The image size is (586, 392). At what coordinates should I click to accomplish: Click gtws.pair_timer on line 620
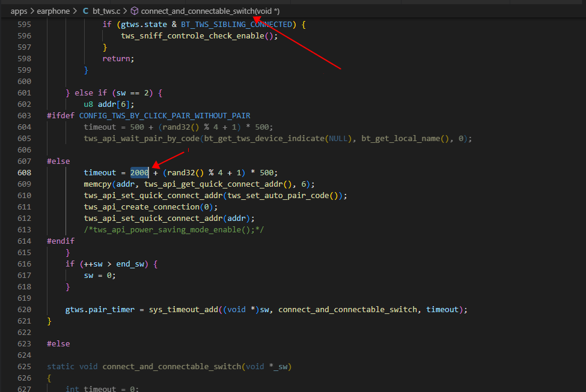pyautogui.click(x=100, y=310)
